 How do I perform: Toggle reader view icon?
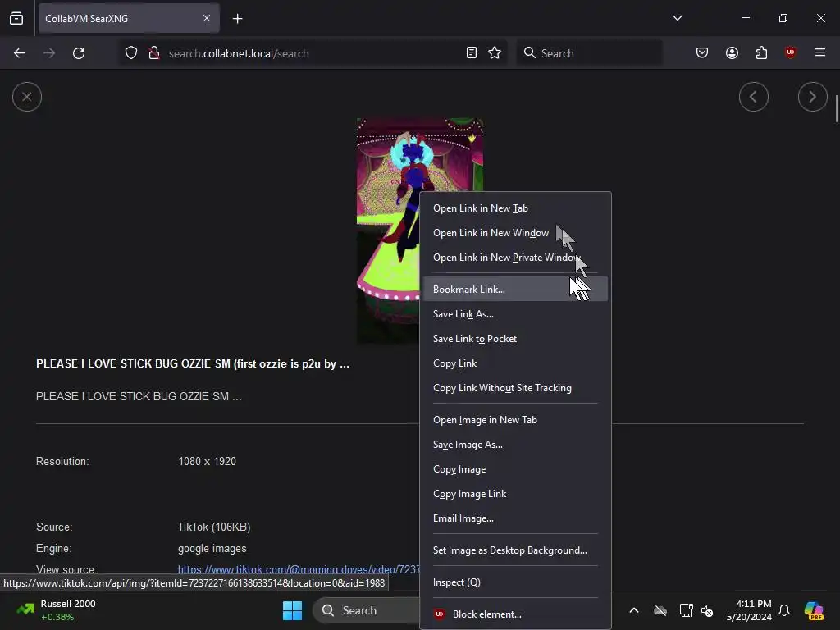pyautogui.click(x=472, y=53)
